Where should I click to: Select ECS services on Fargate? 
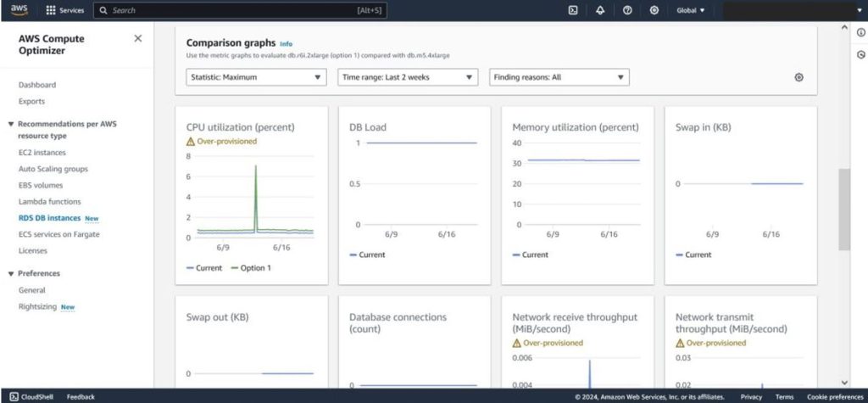click(58, 234)
